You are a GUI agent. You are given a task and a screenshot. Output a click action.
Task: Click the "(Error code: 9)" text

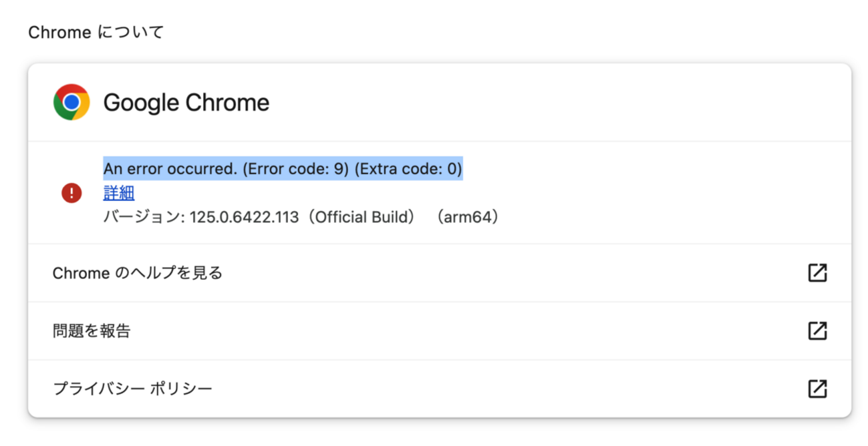coord(295,170)
